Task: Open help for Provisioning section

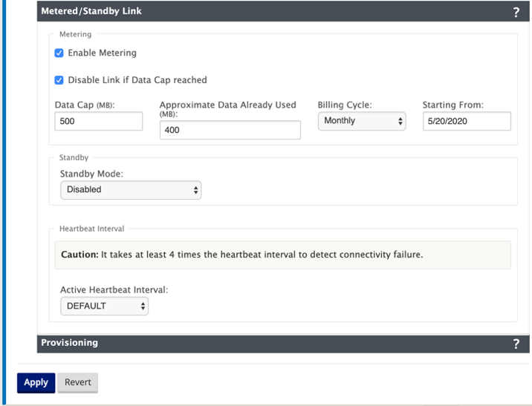Action: tap(516, 344)
